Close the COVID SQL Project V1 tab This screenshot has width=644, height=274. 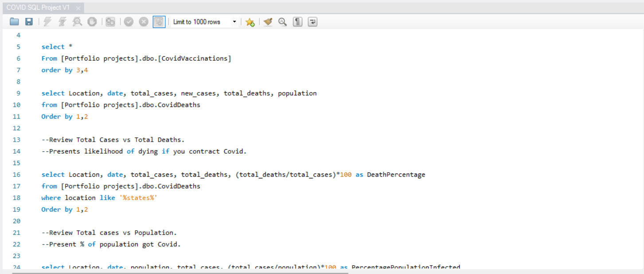pos(78,8)
